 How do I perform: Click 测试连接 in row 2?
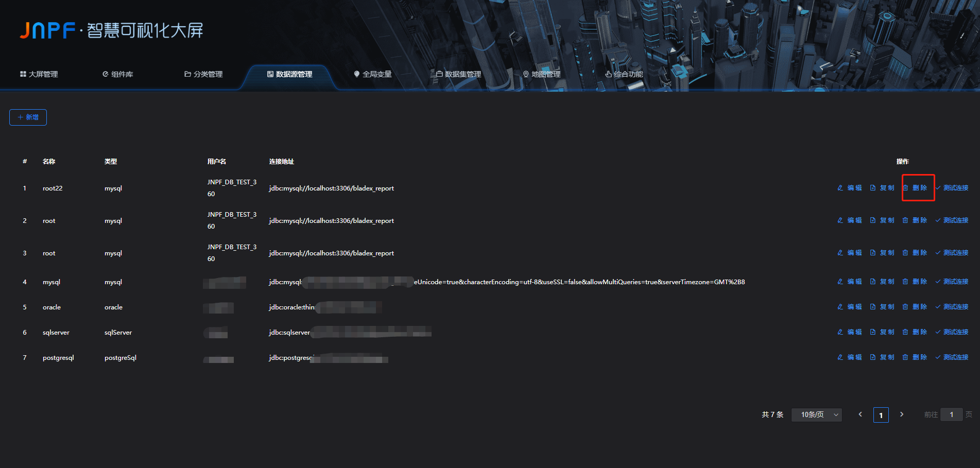point(952,220)
